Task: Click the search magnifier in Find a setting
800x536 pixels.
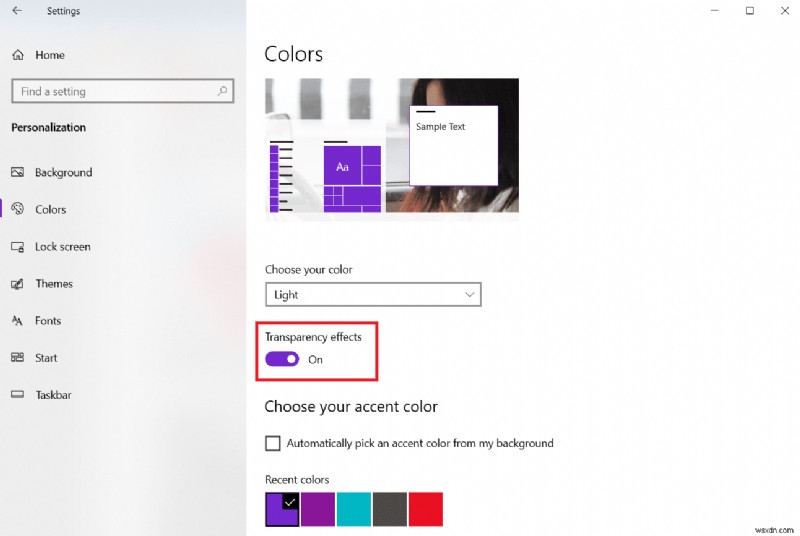Action: pyautogui.click(x=222, y=91)
